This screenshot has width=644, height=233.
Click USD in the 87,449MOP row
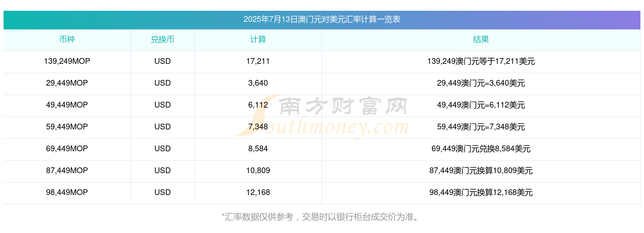[x=162, y=171]
